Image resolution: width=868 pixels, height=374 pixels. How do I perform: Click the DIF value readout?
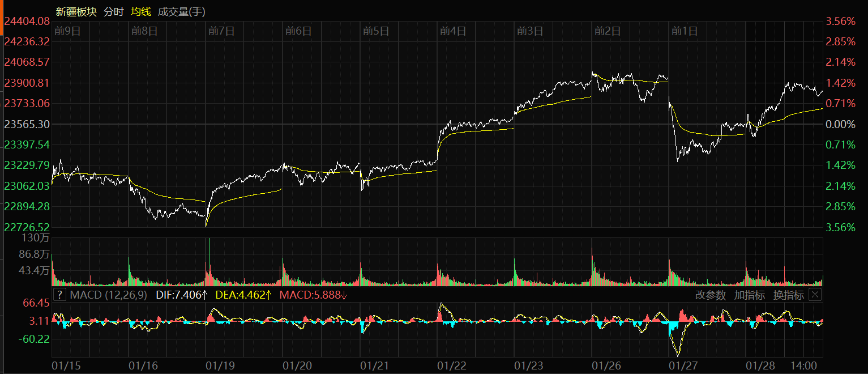click(x=182, y=295)
